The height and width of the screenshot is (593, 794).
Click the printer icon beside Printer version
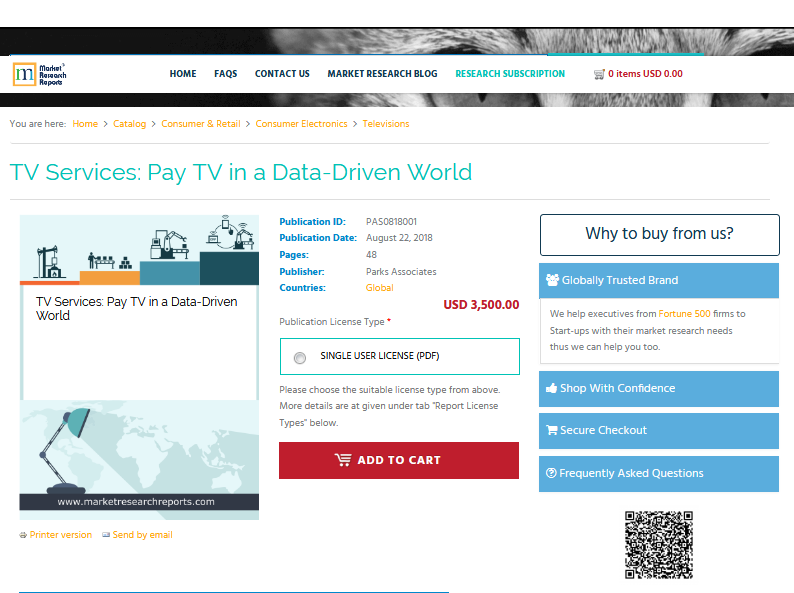[23, 535]
